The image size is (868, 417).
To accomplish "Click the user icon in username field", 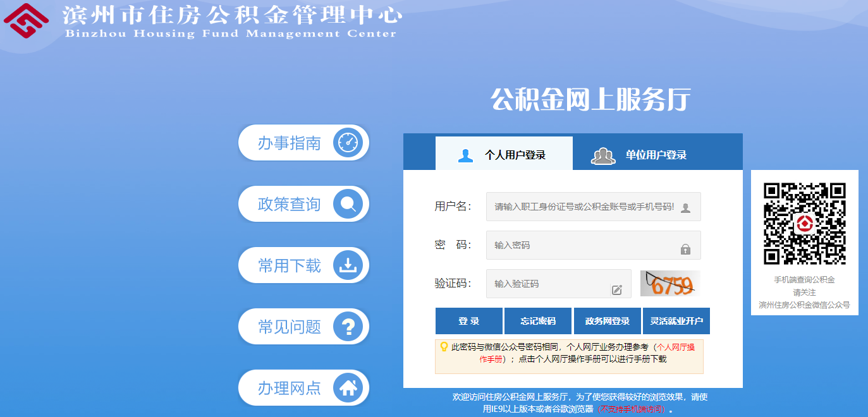I will (x=685, y=208).
